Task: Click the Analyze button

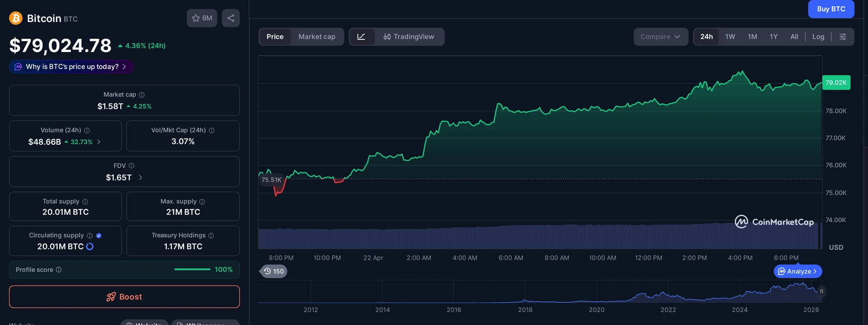Action: [798, 272]
